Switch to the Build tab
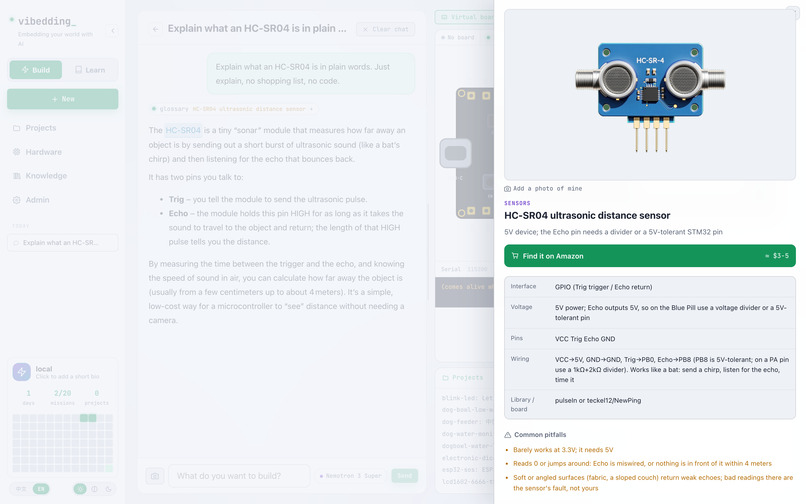The height and width of the screenshot is (504, 806). [x=35, y=70]
